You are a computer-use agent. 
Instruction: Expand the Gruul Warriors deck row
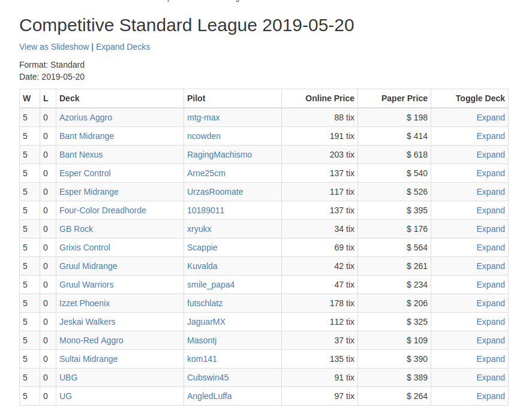[x=490, y=285]
